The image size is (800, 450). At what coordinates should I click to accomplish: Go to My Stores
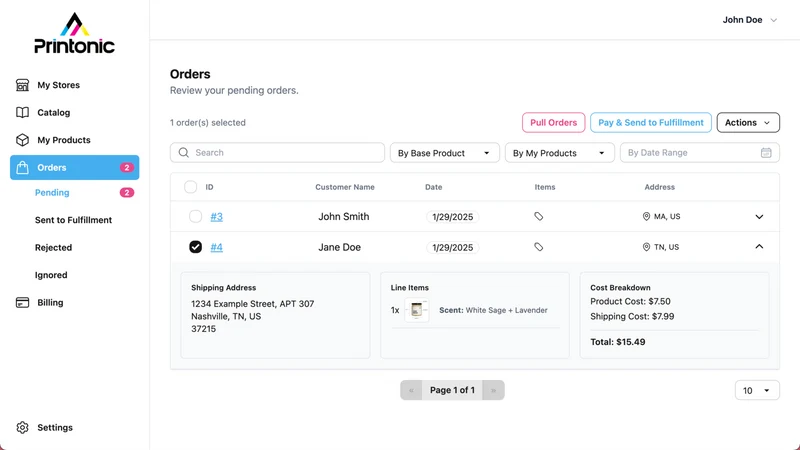pyautogui.click(x=58, y=85)
